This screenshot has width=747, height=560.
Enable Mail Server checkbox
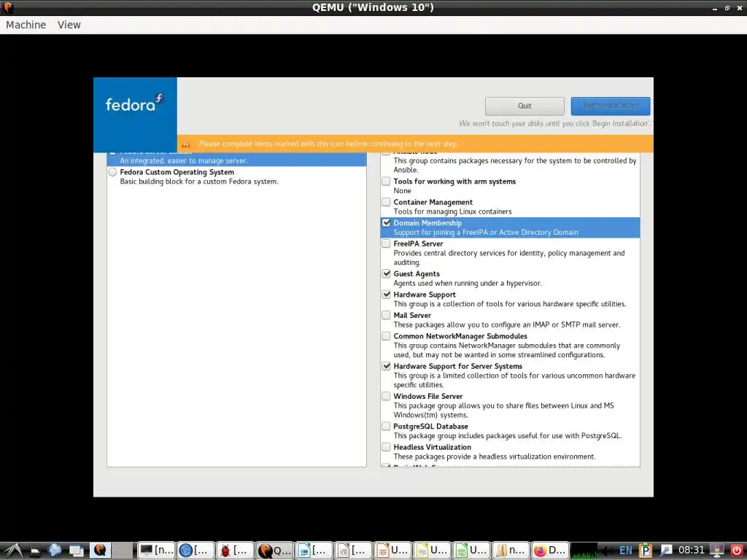point(386,315)
